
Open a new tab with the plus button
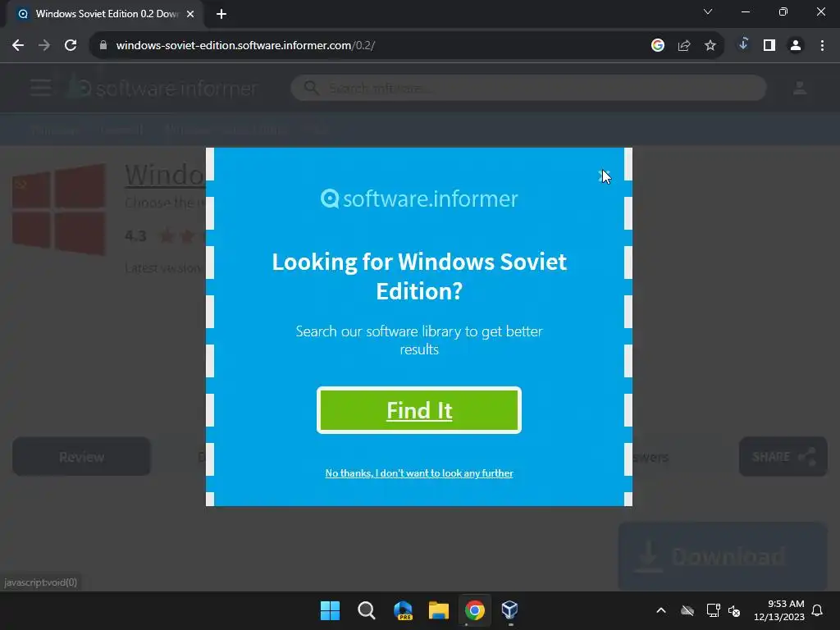(x=221, y=14)
